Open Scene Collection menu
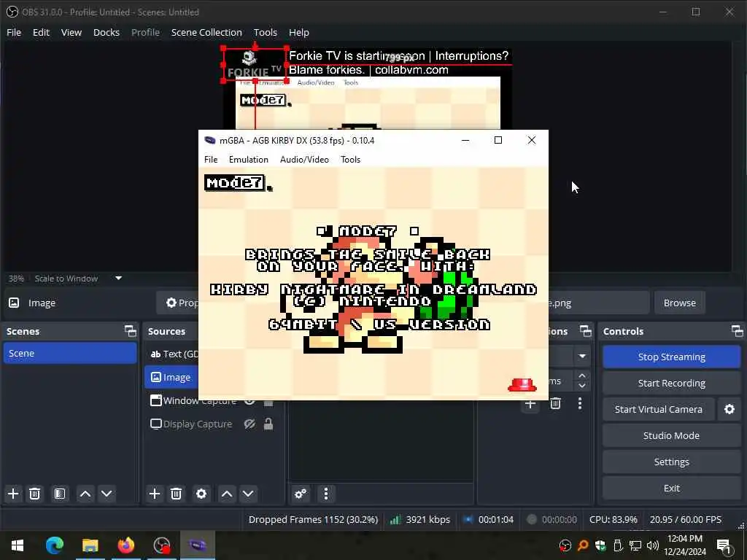The width and height of the screenshot is (747, 560). 206,32
